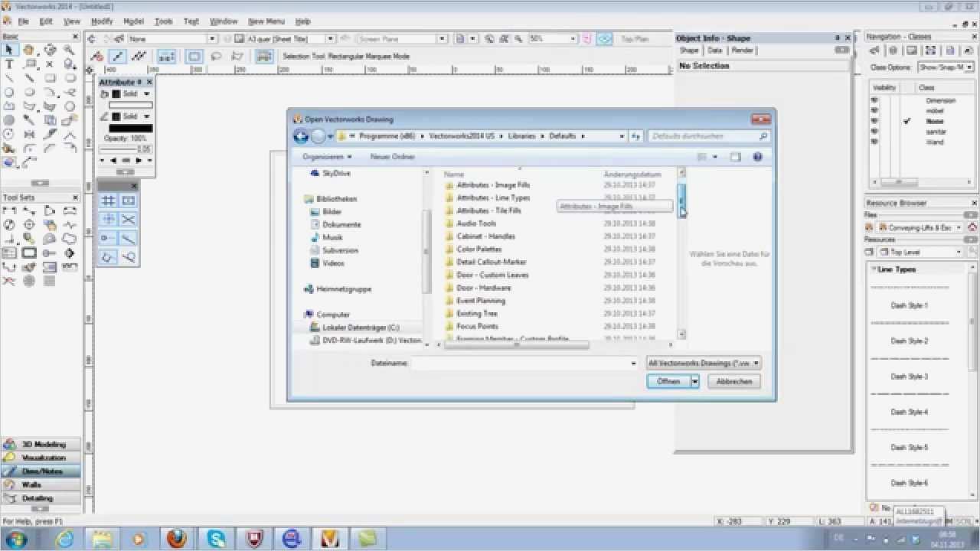Go back in the Open dialog
This screenshot has width=980, height=551.
[301, 136]
